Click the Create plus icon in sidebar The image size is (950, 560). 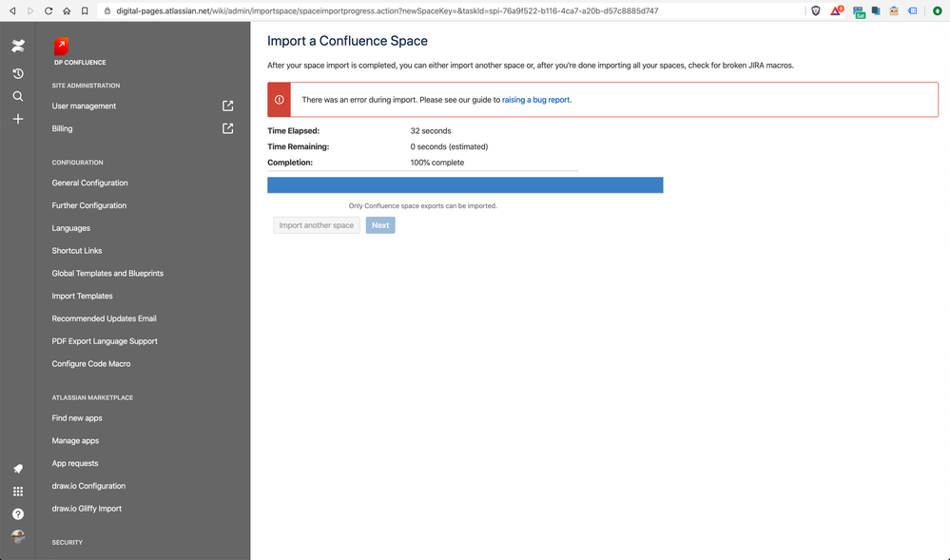18,119
